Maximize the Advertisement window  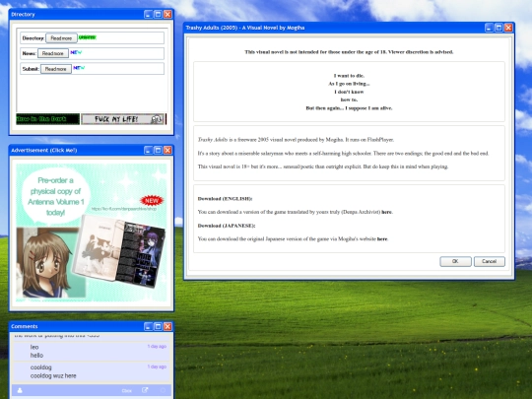coord(158,150)
